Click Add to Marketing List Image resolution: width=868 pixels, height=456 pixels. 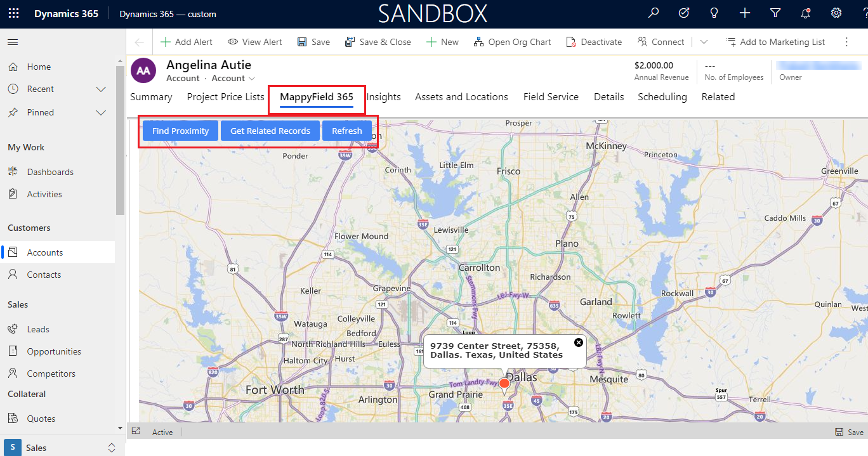[x=775, y=42]
